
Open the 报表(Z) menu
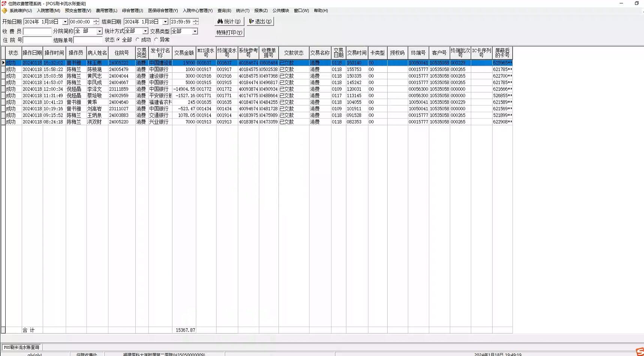(261, 11)
